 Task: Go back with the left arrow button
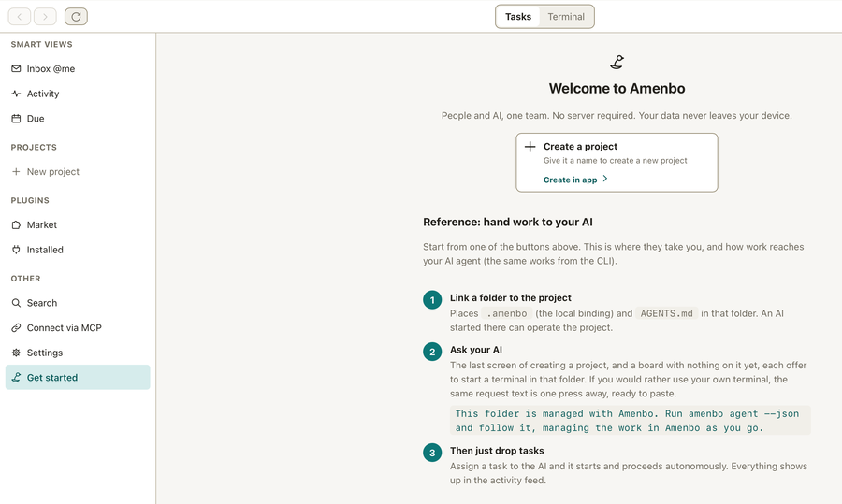[x=20, y=17]
